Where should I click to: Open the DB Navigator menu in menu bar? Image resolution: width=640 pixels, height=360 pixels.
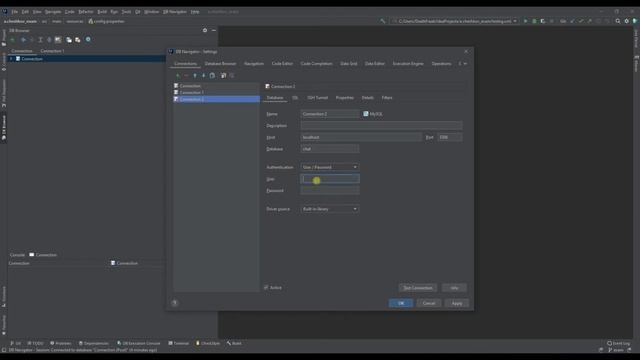(175, 12)
